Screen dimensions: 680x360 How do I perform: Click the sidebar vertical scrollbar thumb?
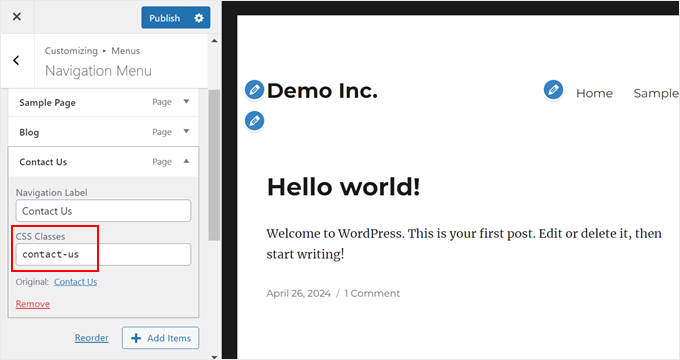[x=214, y=165]
